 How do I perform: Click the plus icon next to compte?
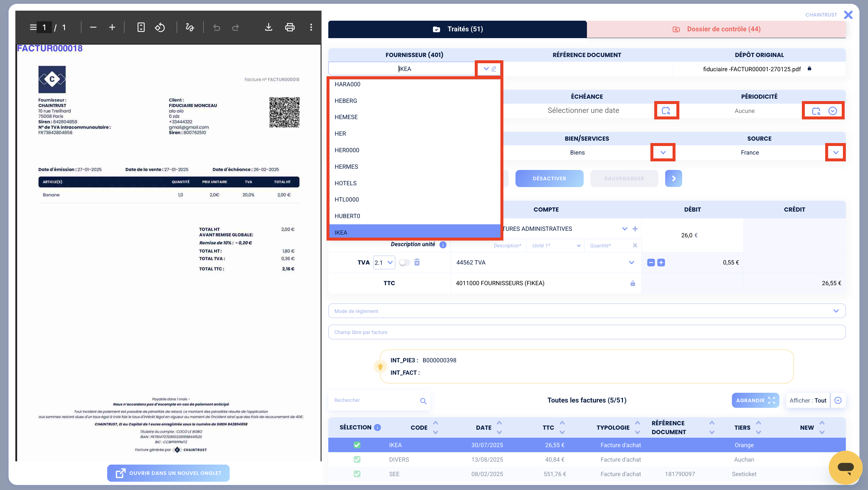click(x=635, y=229)
